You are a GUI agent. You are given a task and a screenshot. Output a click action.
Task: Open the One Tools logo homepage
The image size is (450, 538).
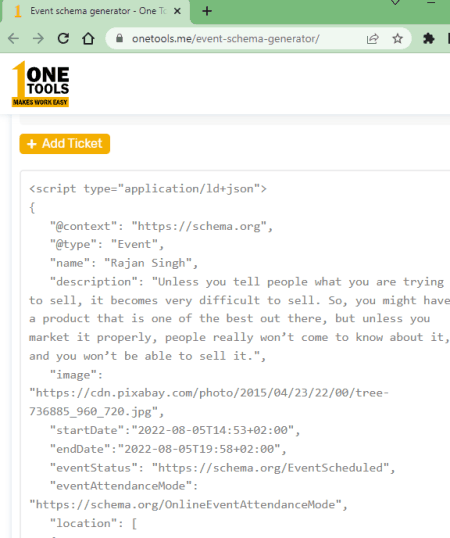[40, 84]
